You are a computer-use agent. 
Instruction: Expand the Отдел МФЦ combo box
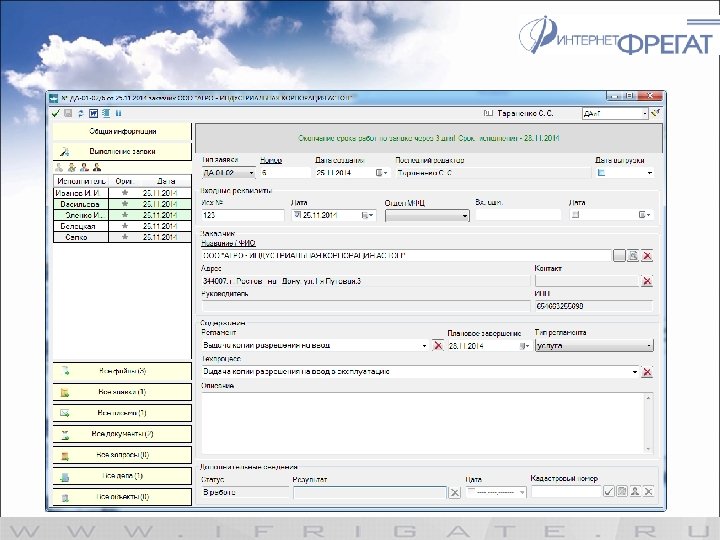click(x=464, y=215)
